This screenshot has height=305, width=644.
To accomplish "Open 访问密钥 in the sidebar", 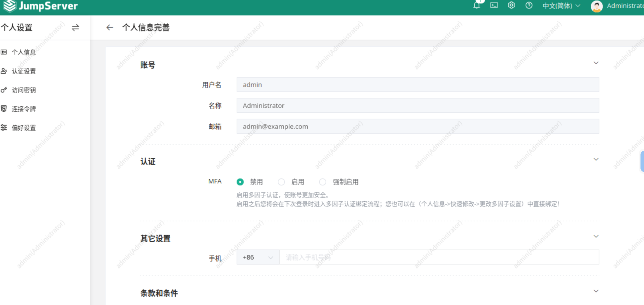I will coord(24,90).
